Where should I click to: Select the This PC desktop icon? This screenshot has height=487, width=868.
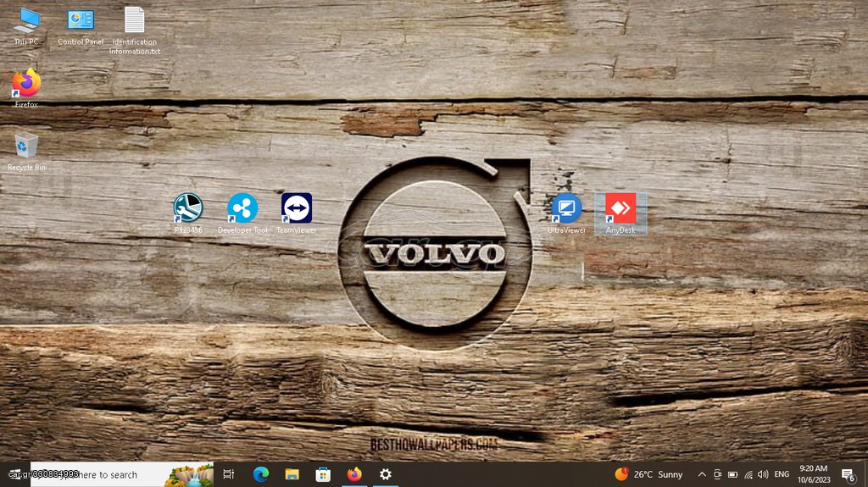point(26,26)
